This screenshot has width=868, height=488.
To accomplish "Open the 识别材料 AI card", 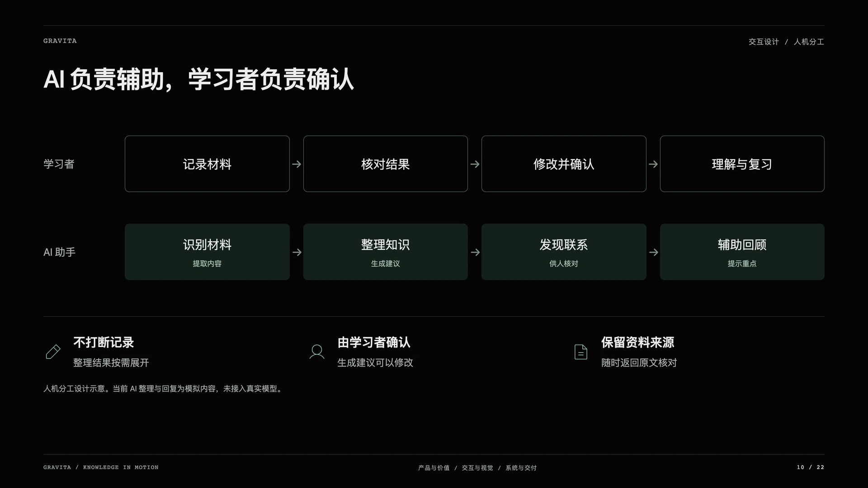I will (x=207, y=252).
